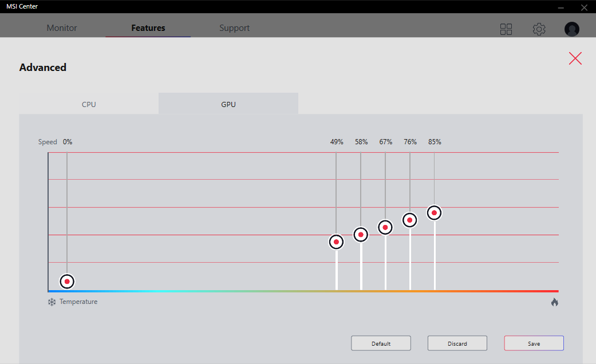Select the 49% fan curve point
Viewport: 596px width, 364px height.
coord(336,242)
